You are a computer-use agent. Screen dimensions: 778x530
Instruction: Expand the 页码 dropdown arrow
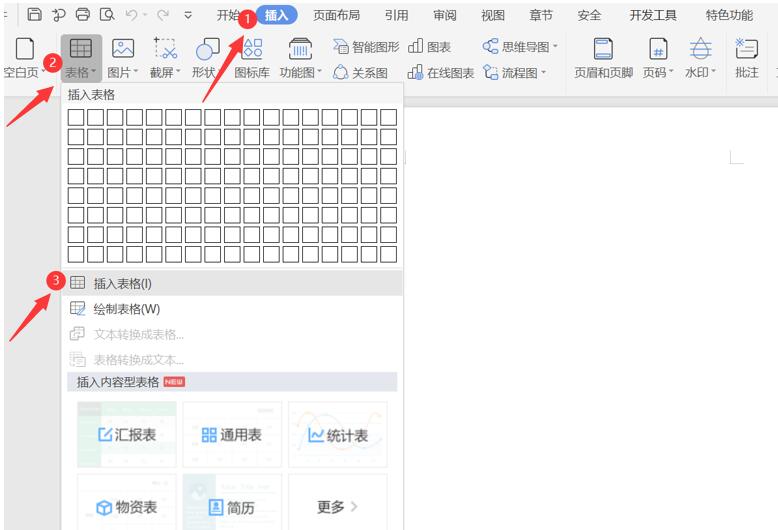point(671,72)
